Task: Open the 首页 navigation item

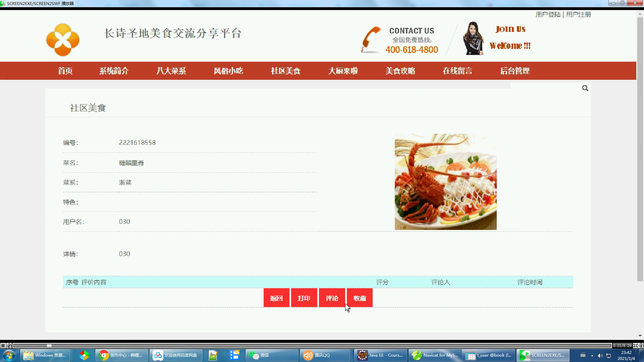Action: pos(65,71)
